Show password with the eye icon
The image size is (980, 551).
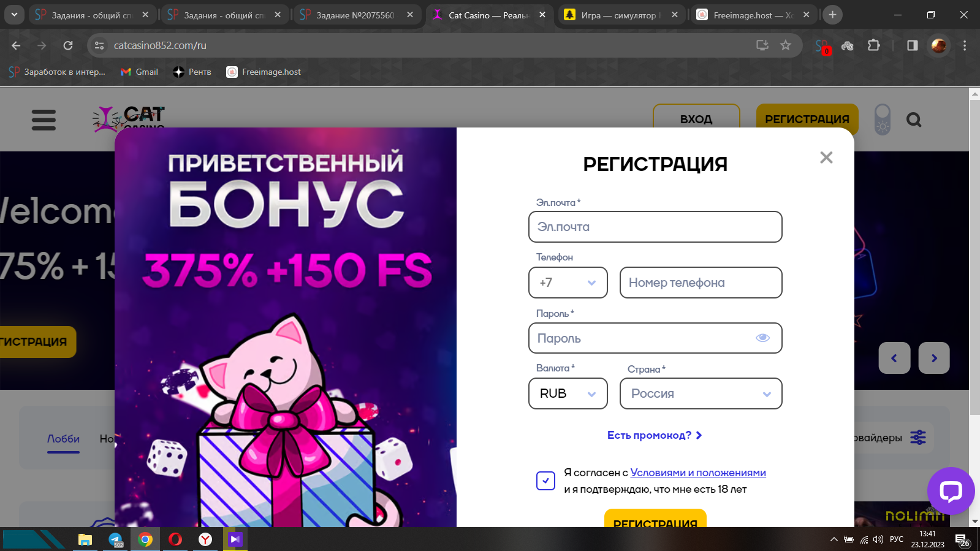(x=762, y=338)
